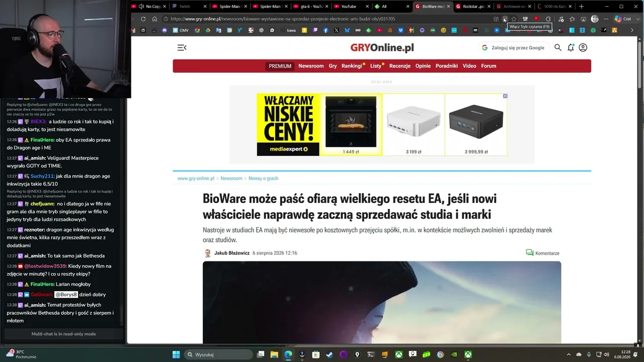Open author Jakub Błażewicz's profile link
This screenshot has width=644, height=362.
tap(232, 253)
